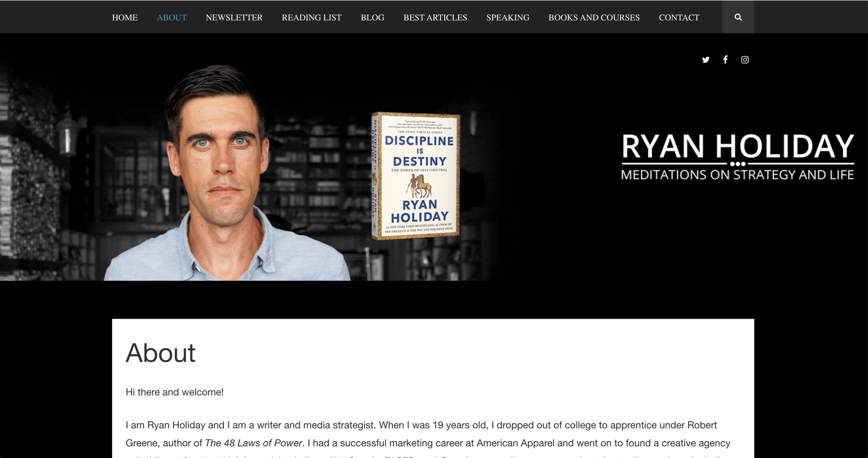This screenshot has height=458, width=868.
Task: Open the Facebook page icon
Action: tap(725, 59)
